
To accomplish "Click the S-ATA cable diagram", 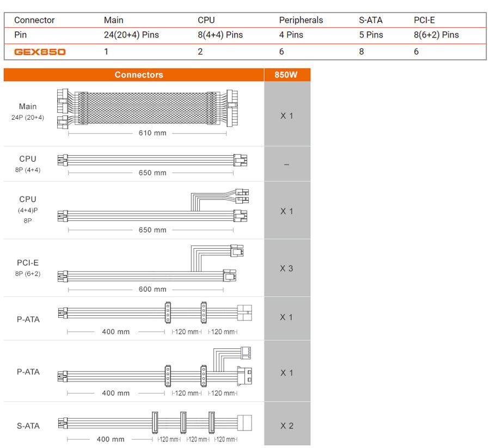I will 155,423.
